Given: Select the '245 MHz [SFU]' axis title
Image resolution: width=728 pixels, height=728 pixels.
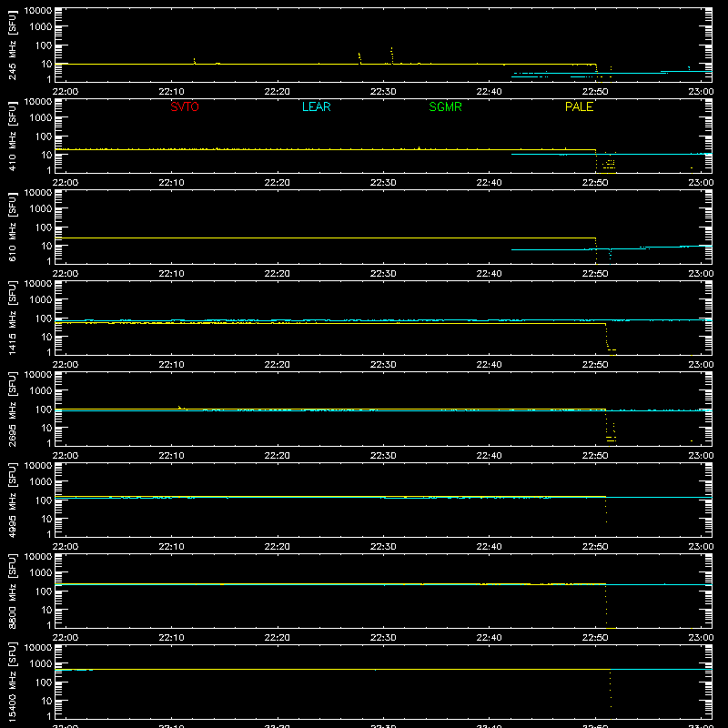Looking at the screenshot, I should (x=12, y=45).
